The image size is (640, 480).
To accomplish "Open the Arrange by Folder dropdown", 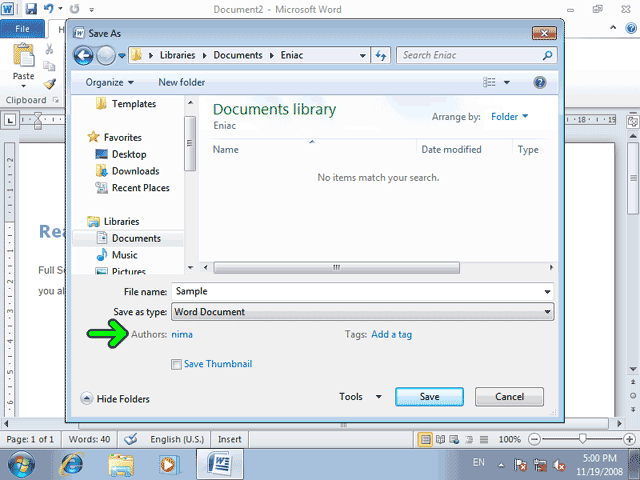I will click(509, 117).
